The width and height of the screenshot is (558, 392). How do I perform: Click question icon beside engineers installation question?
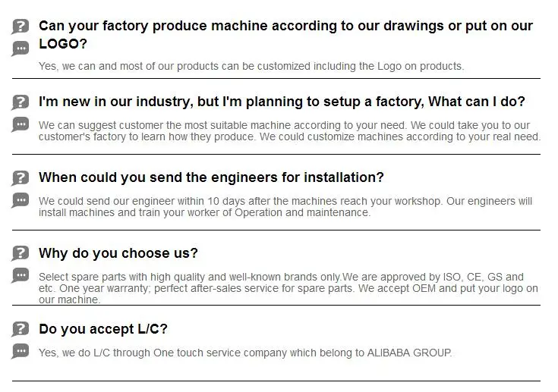tap(20, 178)
